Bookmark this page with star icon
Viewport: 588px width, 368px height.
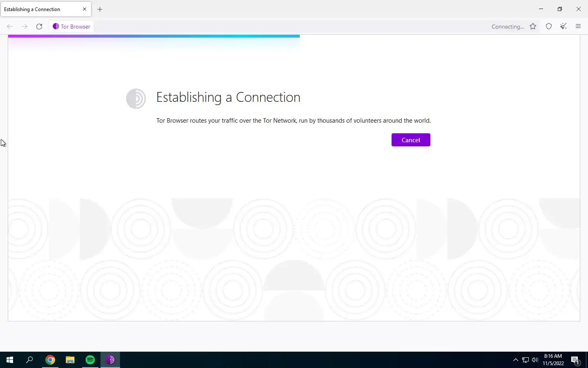[x=533, y=27]
